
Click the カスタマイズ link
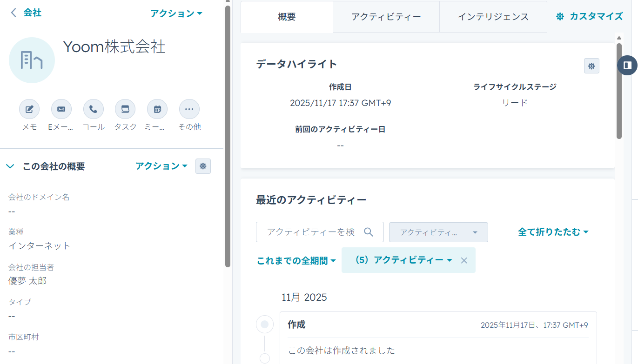pos(590,16)
